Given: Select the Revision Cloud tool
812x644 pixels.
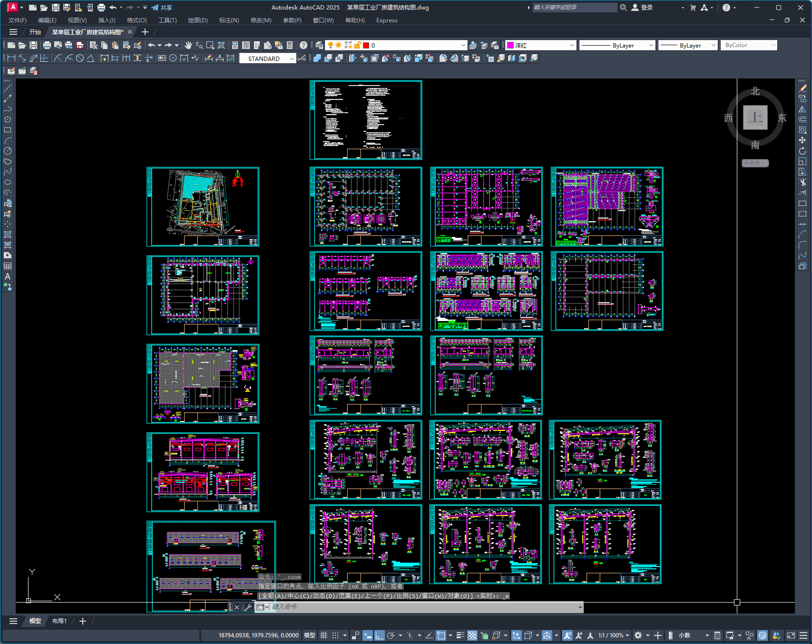Looking at the screenshot, I should (8, 161).
